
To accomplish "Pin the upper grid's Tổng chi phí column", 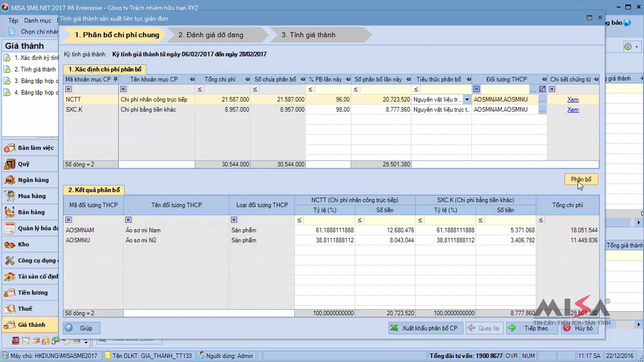I will tap(247, 79).
